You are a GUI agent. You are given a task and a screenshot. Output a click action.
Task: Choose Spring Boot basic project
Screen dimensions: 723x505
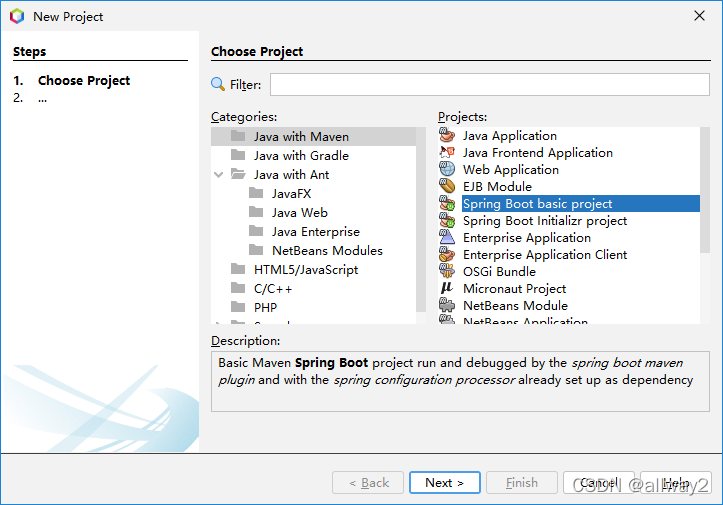581,204
